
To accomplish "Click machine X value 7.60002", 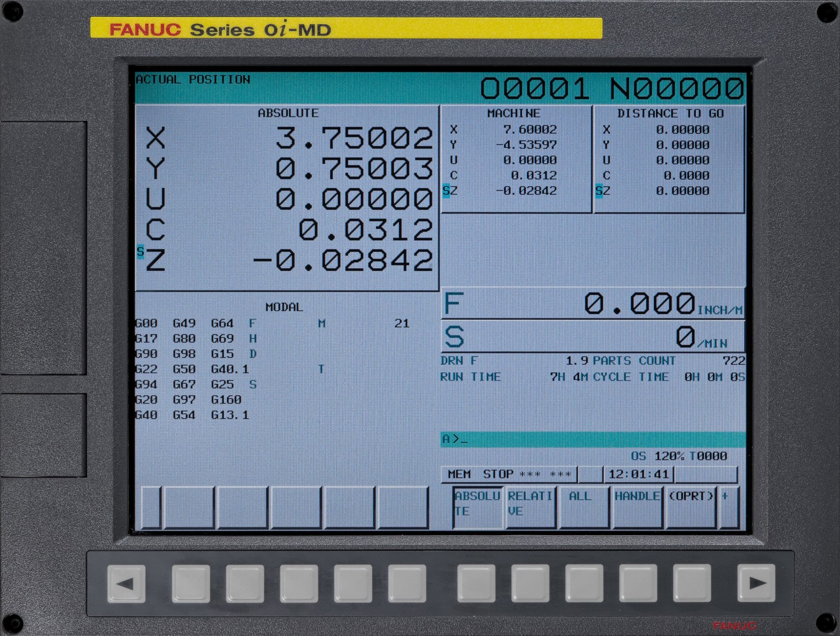I will [530, 129].
